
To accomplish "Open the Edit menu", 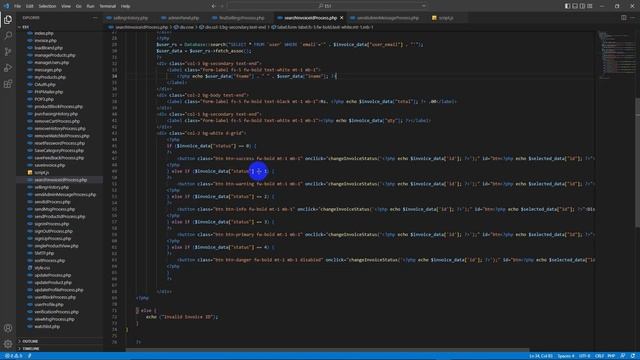I will tap(30, 6).
